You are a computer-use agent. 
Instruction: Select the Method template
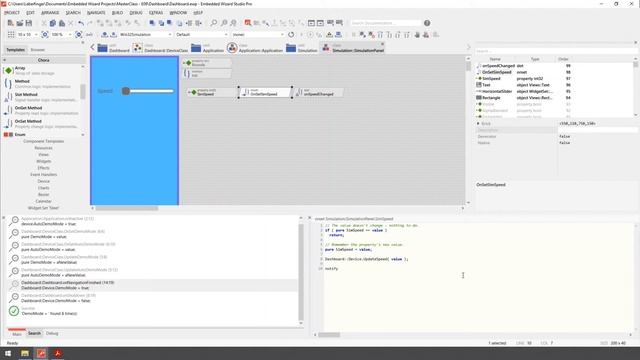[x=42, y=84]
